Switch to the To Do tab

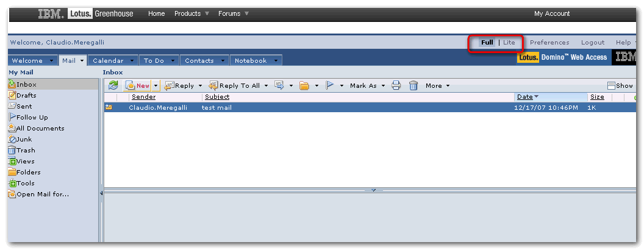tap(154, 60)
